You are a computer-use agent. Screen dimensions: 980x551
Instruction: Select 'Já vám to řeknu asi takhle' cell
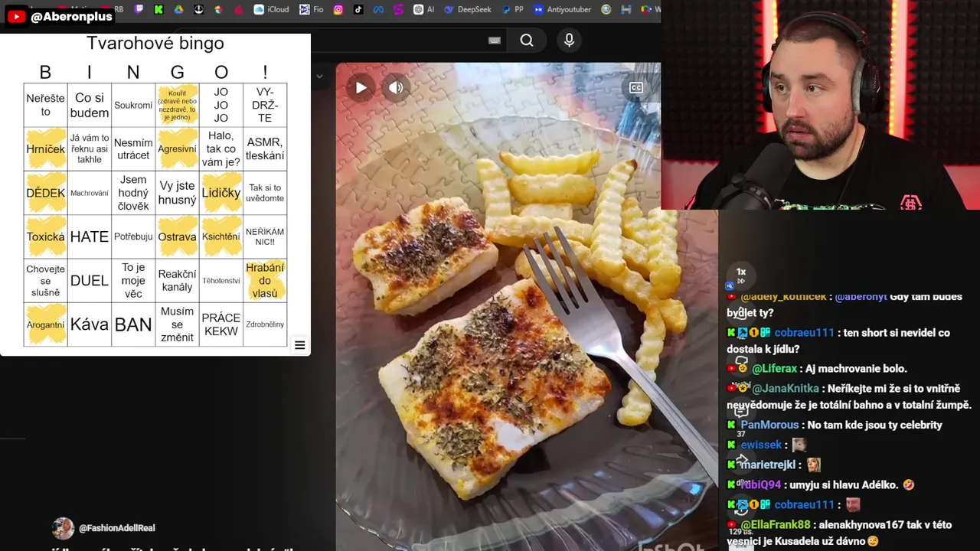90,149
